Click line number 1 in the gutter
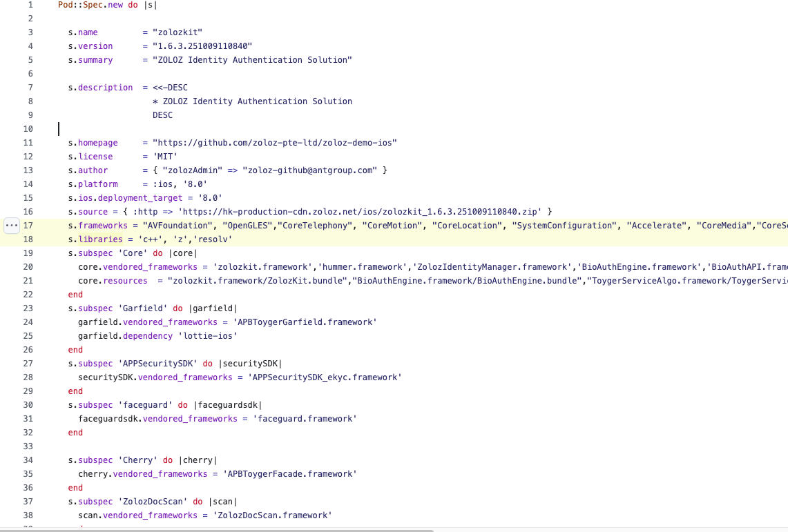Image resolution: width=788 pixels, height=532 pixels. coord(30,5)
